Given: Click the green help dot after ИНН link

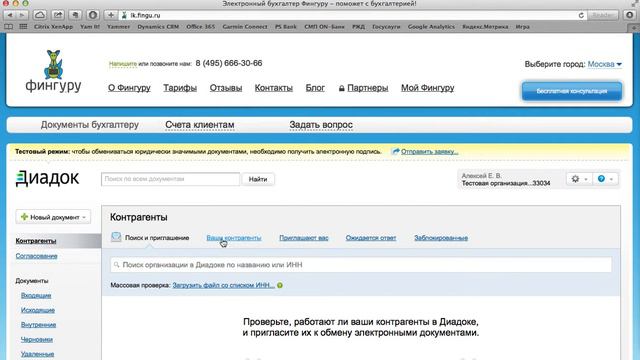Looking at the screenshot, I should coord(280,285).
